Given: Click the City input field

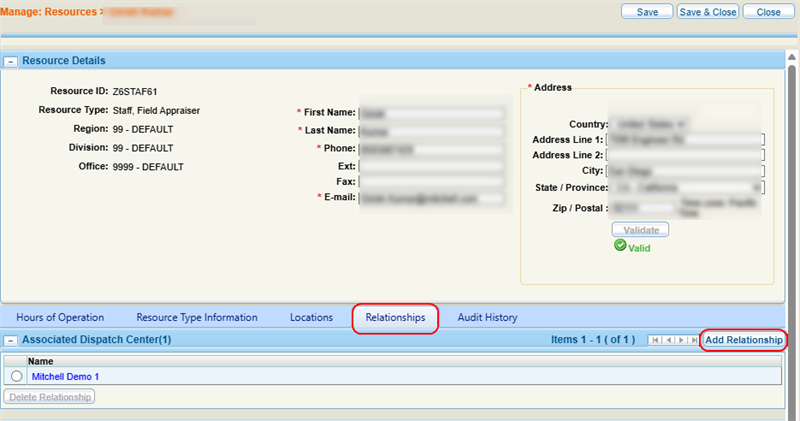Looking at the screenshot, I should [x=685, y=170].
